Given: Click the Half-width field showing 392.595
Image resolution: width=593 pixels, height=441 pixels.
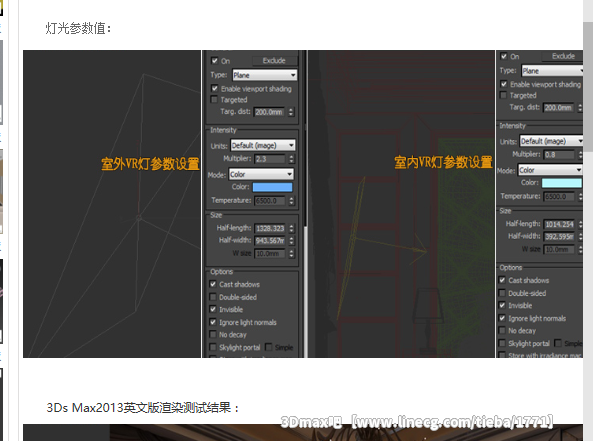Looking at the screenshot, I should click(x=559, y=237).
